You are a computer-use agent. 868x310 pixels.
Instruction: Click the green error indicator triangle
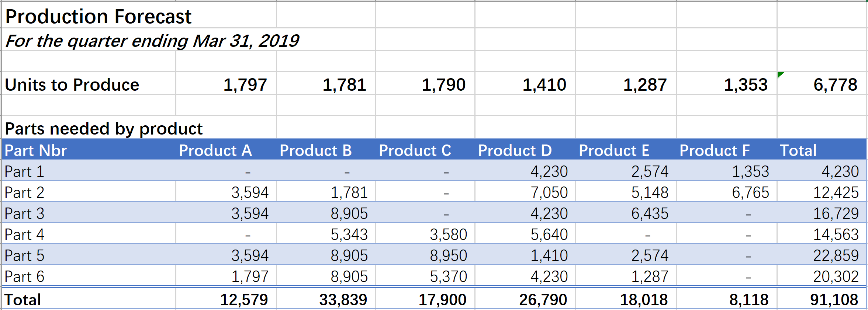pos(780,75)
